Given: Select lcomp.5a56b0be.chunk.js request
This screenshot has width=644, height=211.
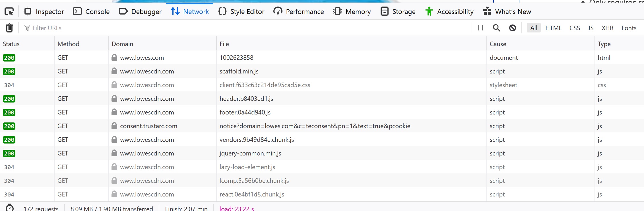Looking at the screenshot, I should 322,181.
